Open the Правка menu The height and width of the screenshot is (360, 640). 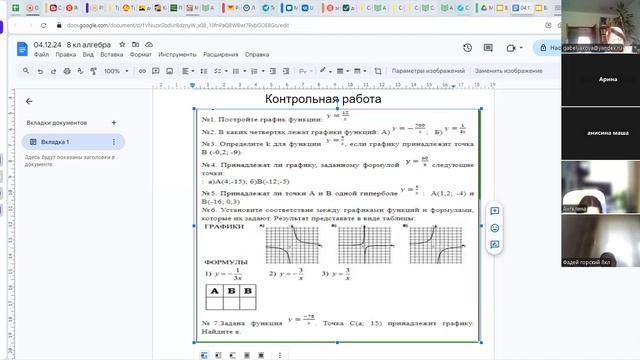[66, 54]
